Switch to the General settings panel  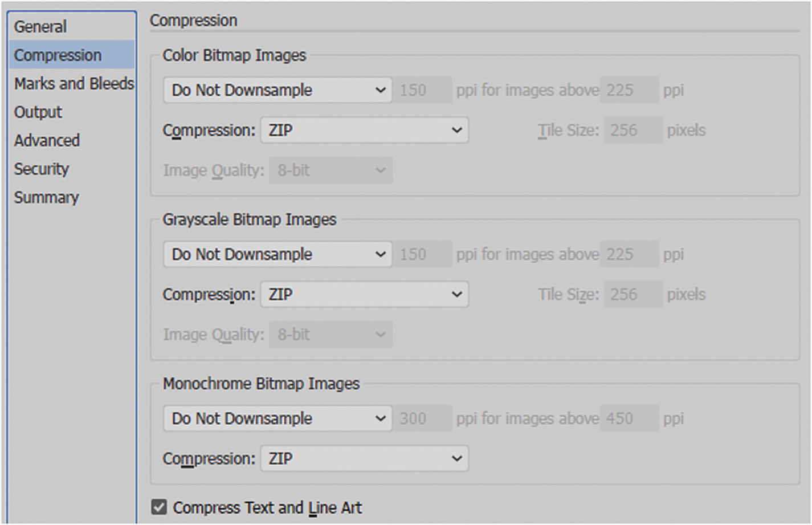point(42,26)
